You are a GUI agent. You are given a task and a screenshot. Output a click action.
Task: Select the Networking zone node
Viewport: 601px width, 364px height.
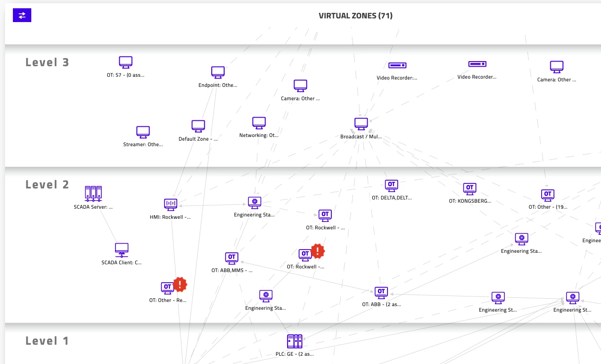(x=259, y=123)
